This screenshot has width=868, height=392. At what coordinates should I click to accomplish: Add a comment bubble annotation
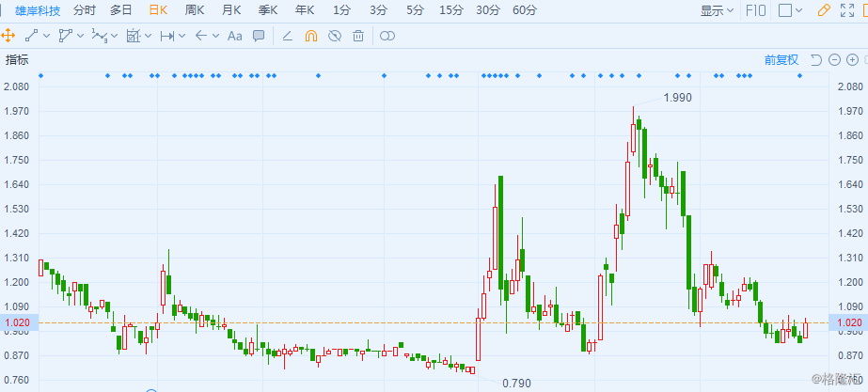point(259,36)
